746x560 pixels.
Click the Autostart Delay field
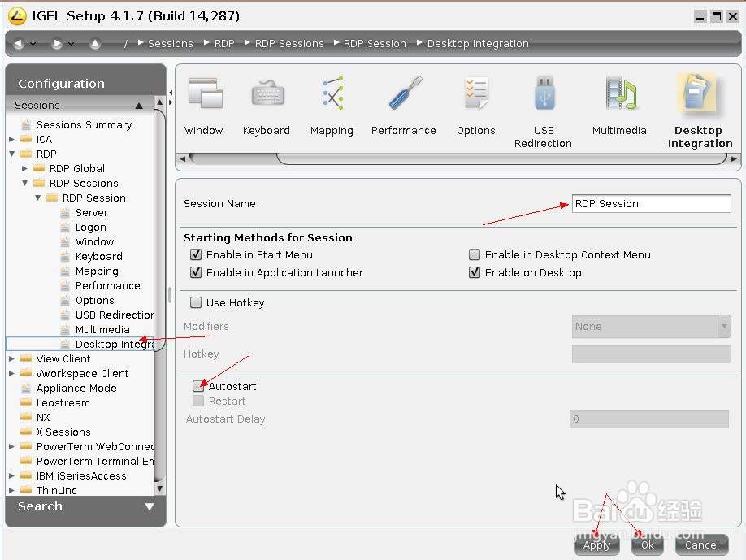[649, 419]
